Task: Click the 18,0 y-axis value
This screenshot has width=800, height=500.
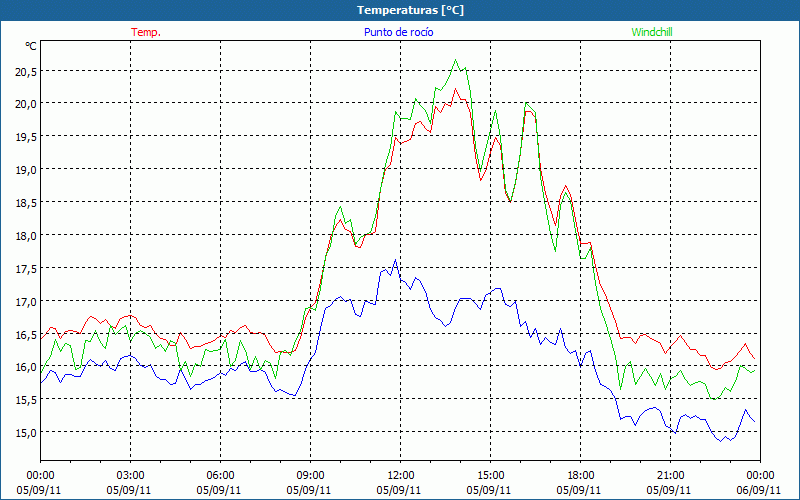Action: tap(26, 236)
